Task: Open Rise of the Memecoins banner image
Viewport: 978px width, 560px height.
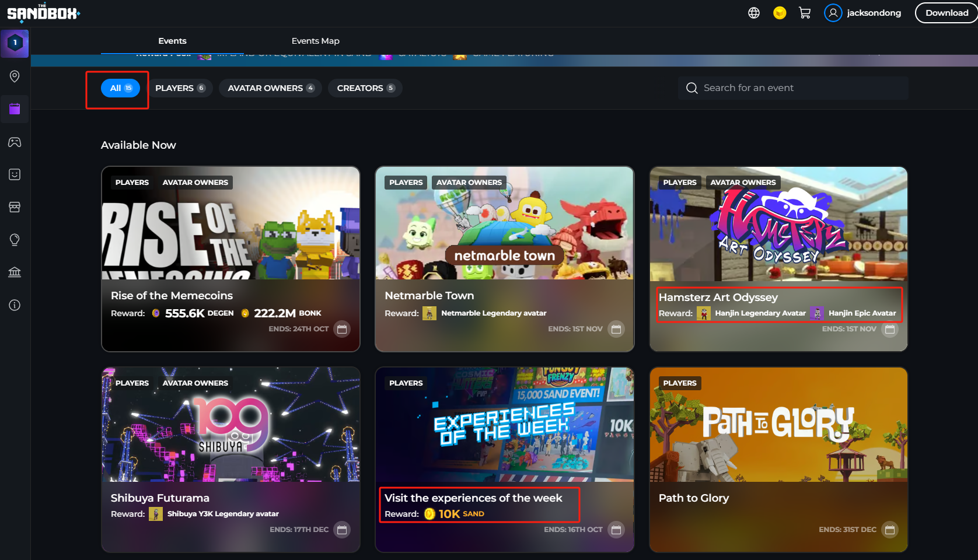Action: tap(230, 223)
